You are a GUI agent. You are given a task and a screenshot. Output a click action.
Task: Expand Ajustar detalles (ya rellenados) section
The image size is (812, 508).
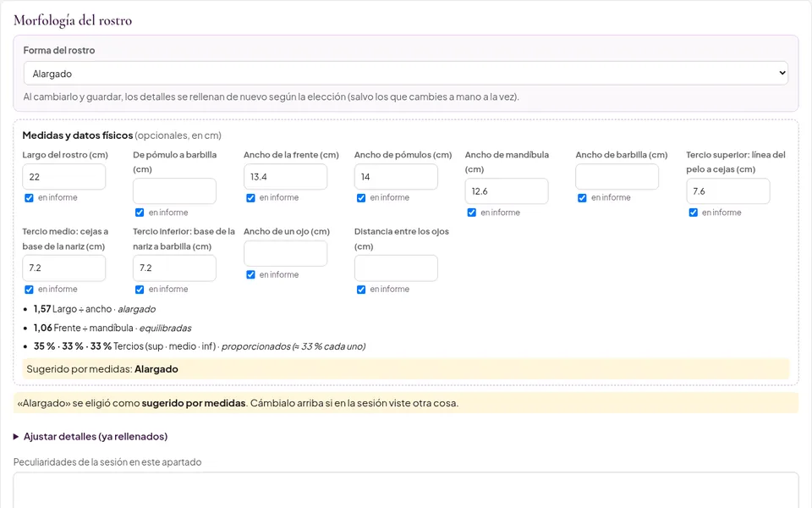point(91,437)
